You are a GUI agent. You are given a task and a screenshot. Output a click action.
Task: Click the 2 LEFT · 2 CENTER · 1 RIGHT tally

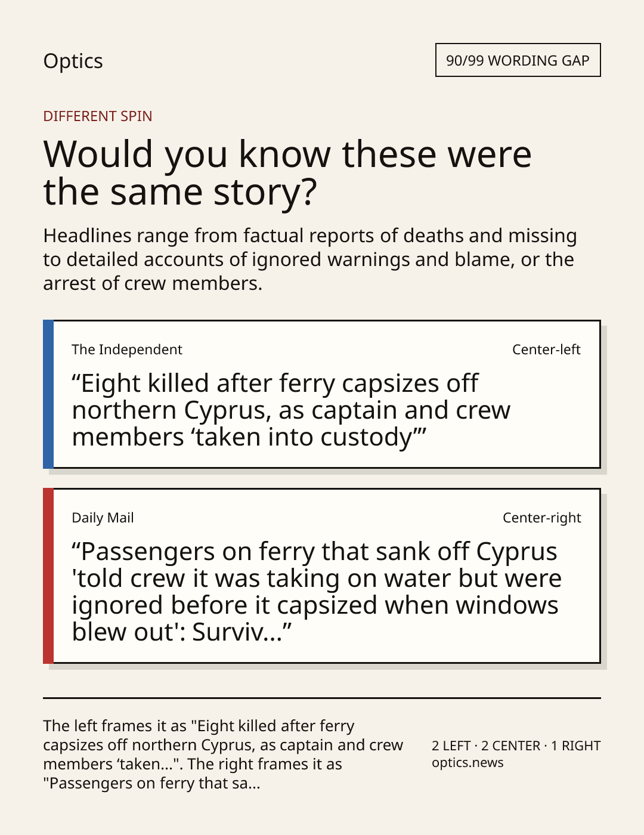[x=516, y=746]
